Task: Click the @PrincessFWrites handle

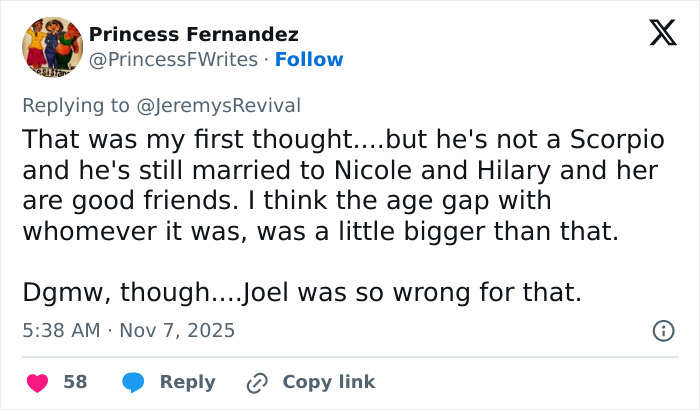Action: [x=174, y=60]
